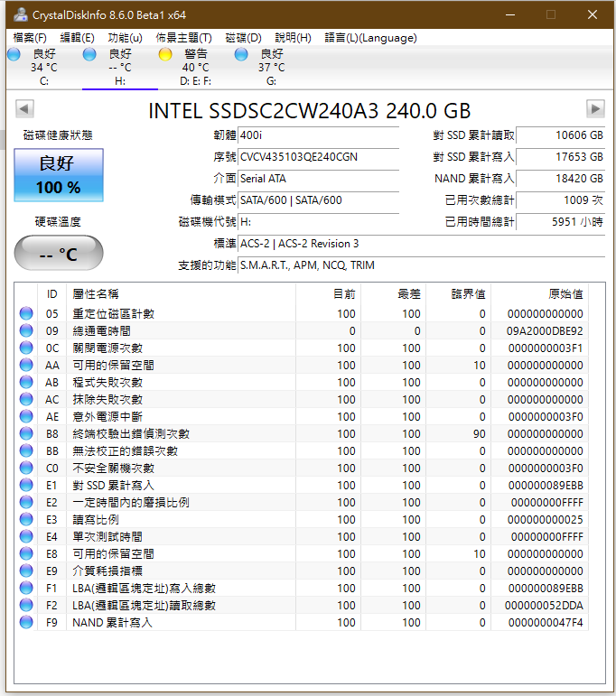
Task: Click status orb for attribute 0C row
Action: coord(27,348)
